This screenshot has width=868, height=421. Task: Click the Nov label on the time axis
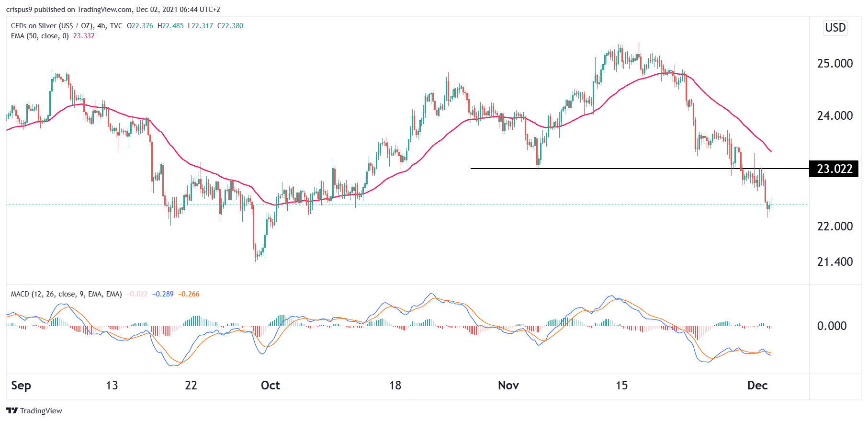pos(508,386)
